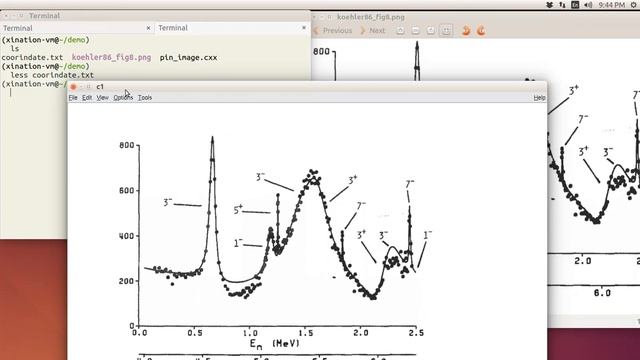Click the c1 window title bar

(x=307, y=87)
